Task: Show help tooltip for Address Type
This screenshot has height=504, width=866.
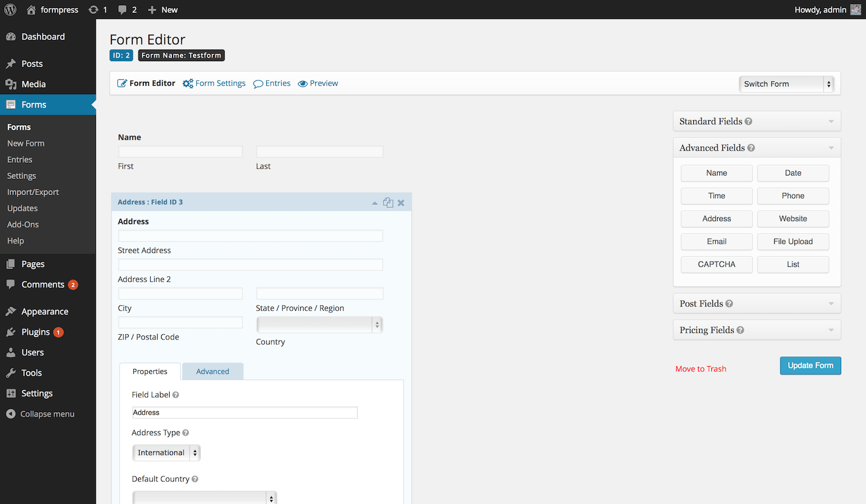Action: coord(185,433)
